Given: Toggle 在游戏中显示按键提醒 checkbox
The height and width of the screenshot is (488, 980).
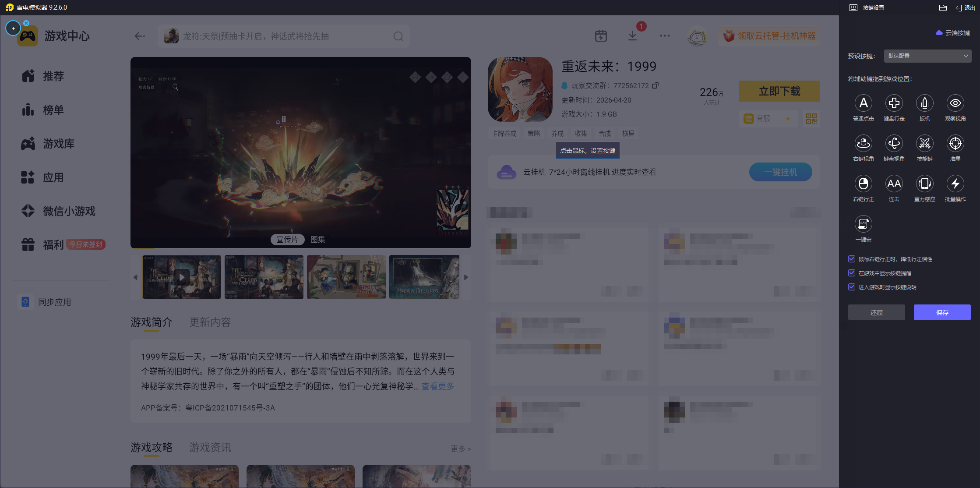Looking at the screenshot, I should pos(852,273).
